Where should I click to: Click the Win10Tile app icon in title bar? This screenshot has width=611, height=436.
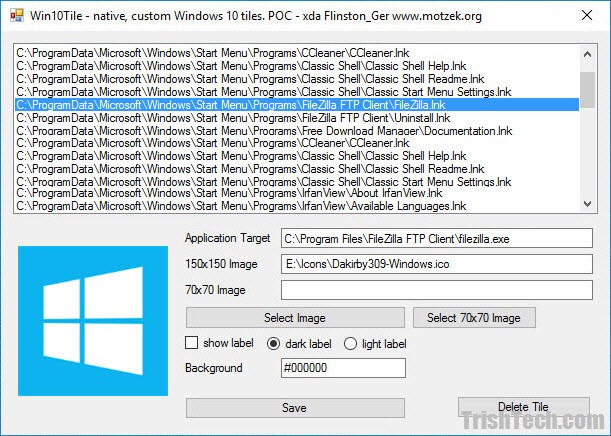tap(17, 16)
